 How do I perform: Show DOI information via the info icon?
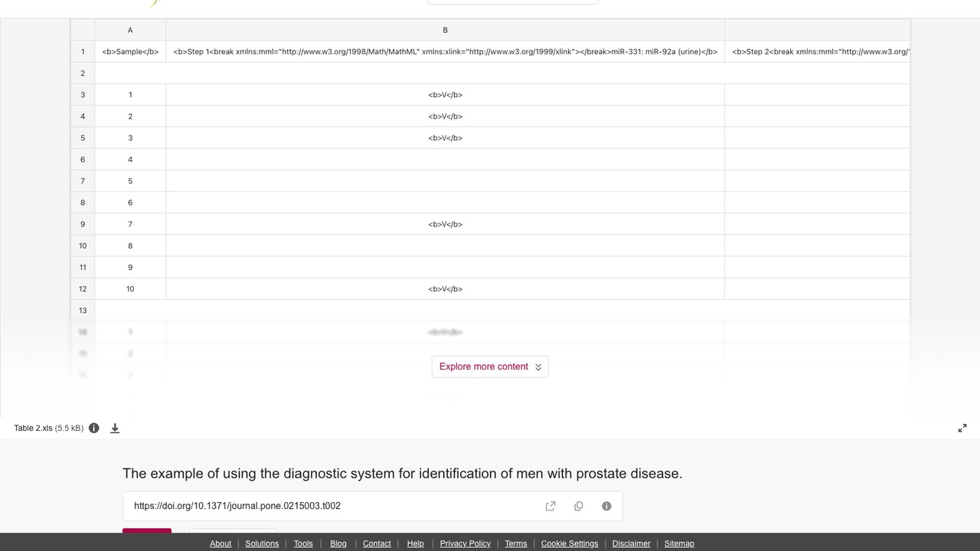606,506
